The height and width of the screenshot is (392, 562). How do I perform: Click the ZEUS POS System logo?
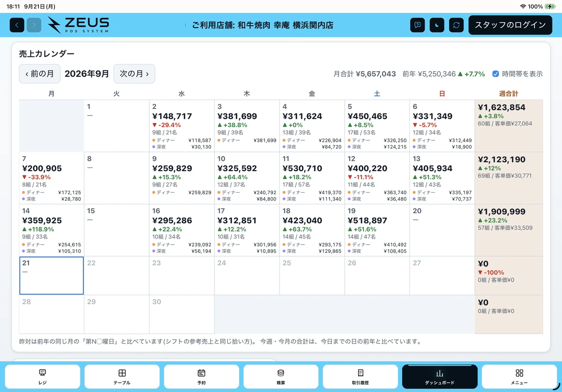pos(78,25)
